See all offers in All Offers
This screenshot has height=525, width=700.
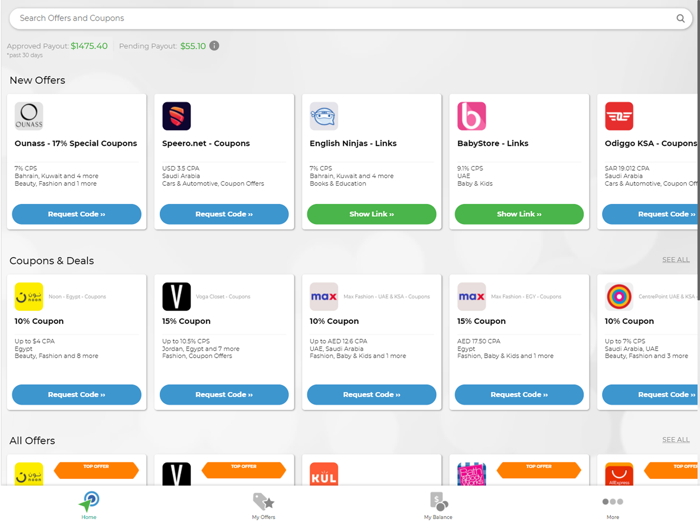pos(675,440)
